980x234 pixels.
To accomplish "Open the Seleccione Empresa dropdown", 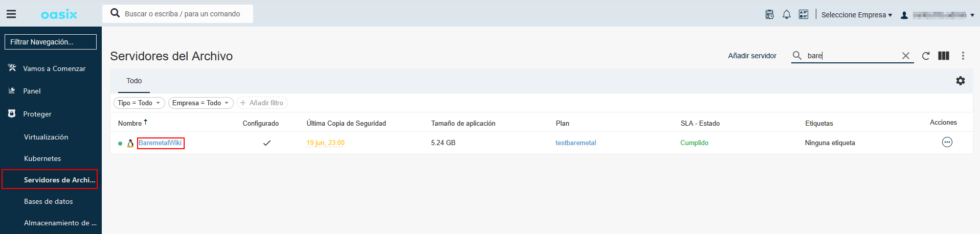I will 856,15.
